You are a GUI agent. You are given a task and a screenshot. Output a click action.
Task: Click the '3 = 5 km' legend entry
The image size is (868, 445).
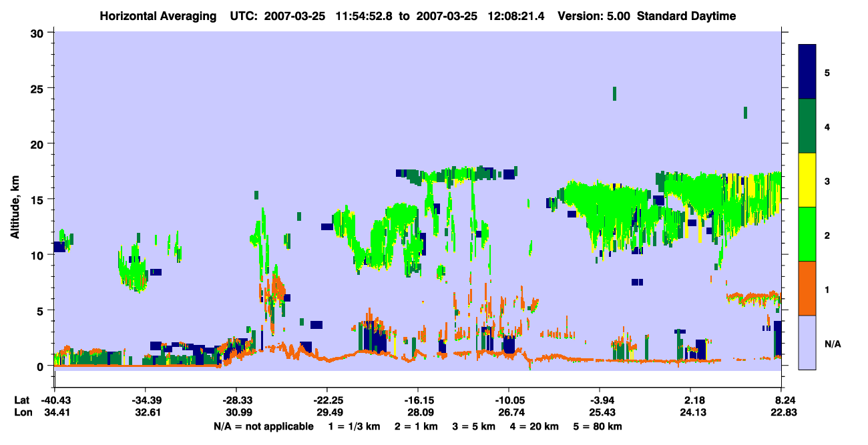pyautogui.click(x=476, y=426)
